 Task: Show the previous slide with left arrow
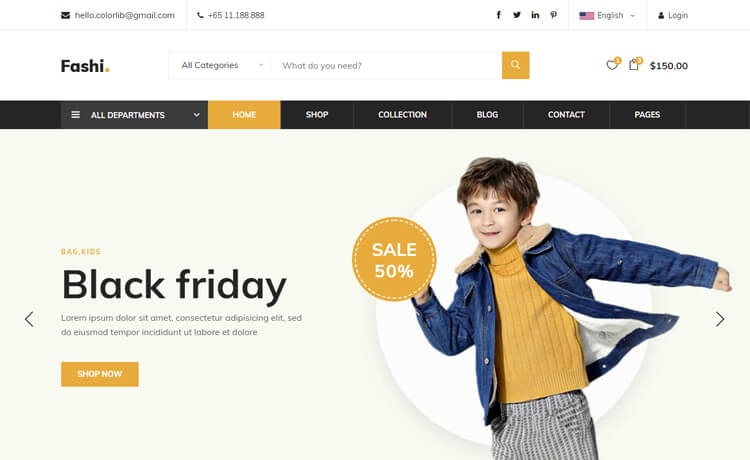(29, 319)
